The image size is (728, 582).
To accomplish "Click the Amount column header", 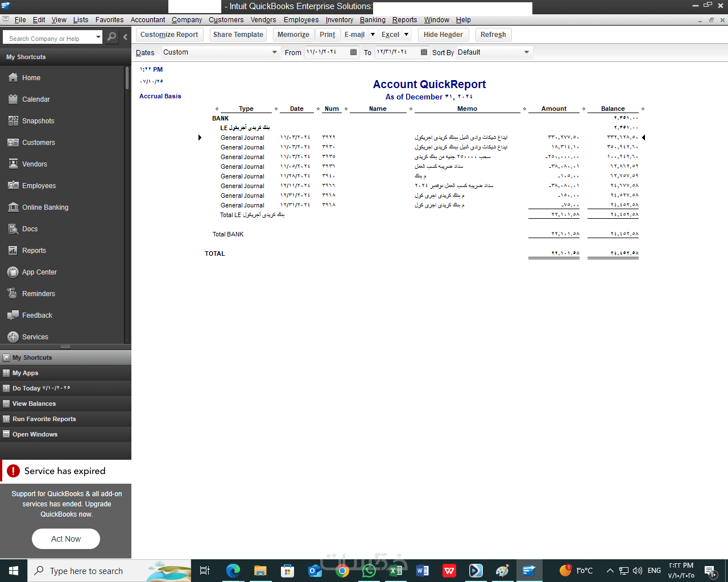I will [x=554, y=109].
